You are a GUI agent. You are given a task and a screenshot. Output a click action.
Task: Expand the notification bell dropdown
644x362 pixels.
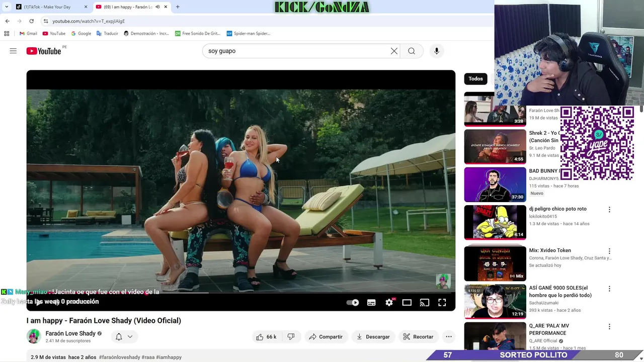124,337
